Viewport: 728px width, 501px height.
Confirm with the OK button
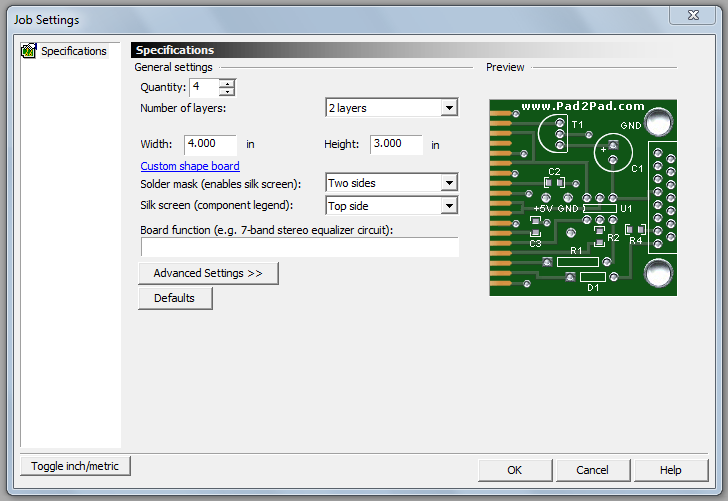click(x=515, y=470)
